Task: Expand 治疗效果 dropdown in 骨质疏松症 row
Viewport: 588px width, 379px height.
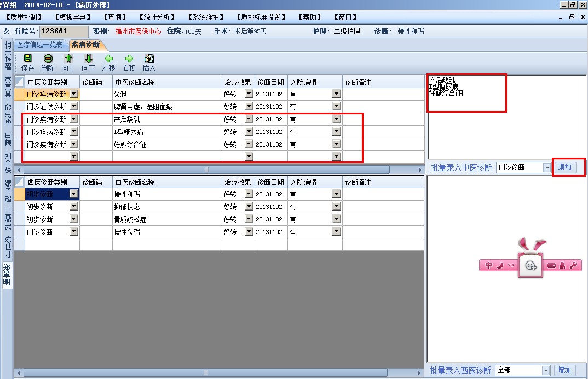Action: pos(249,219)
